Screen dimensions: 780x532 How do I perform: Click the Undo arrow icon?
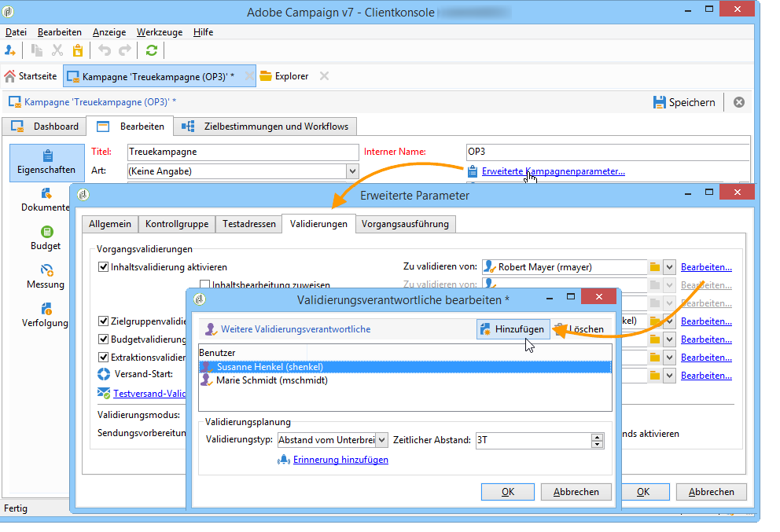click(104, 50)
